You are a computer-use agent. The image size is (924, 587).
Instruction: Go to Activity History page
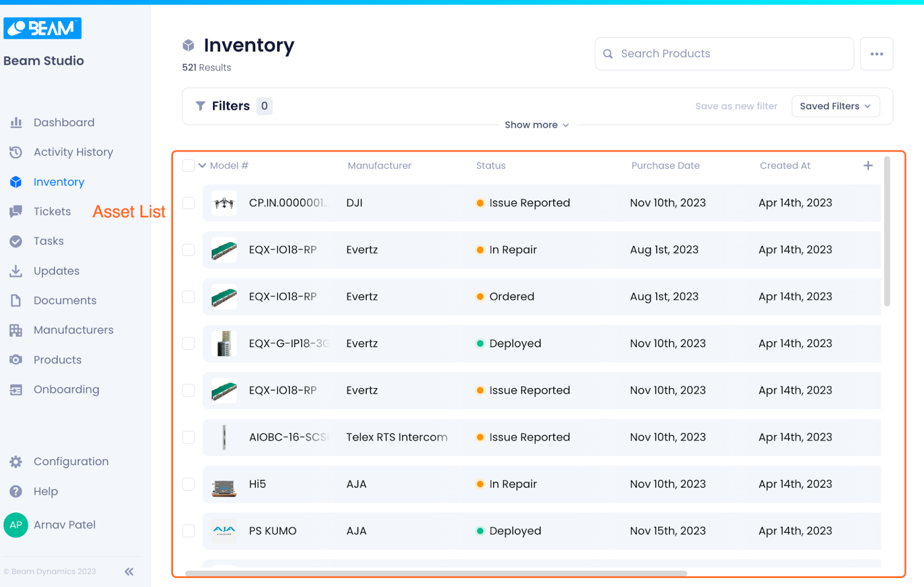73,152
